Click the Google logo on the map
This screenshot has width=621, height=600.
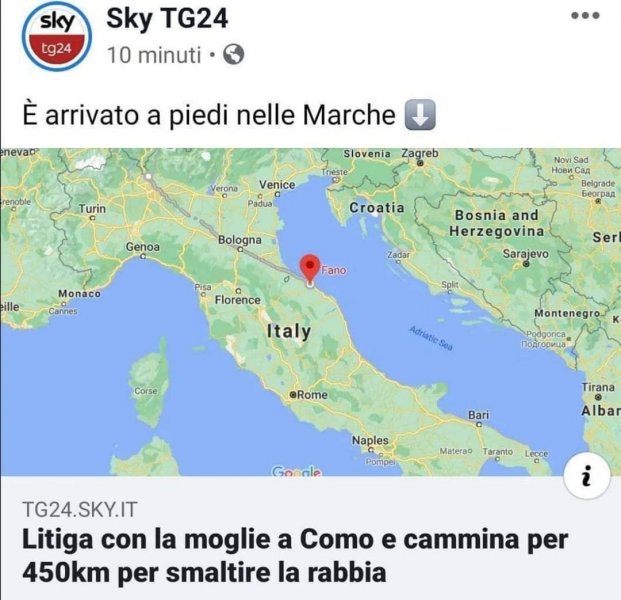[x=296, y=471]
